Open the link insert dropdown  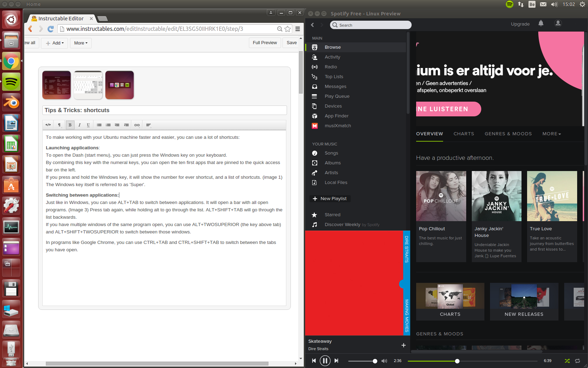point(137,125)
